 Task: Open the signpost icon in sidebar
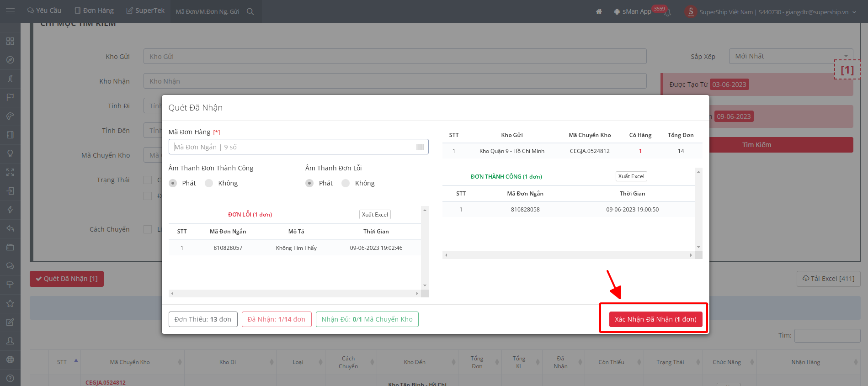pos(10,285)
